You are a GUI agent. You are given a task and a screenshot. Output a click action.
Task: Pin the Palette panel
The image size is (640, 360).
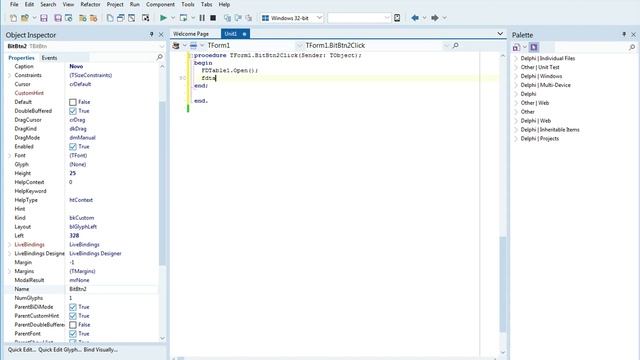click(x=624, y=35)
